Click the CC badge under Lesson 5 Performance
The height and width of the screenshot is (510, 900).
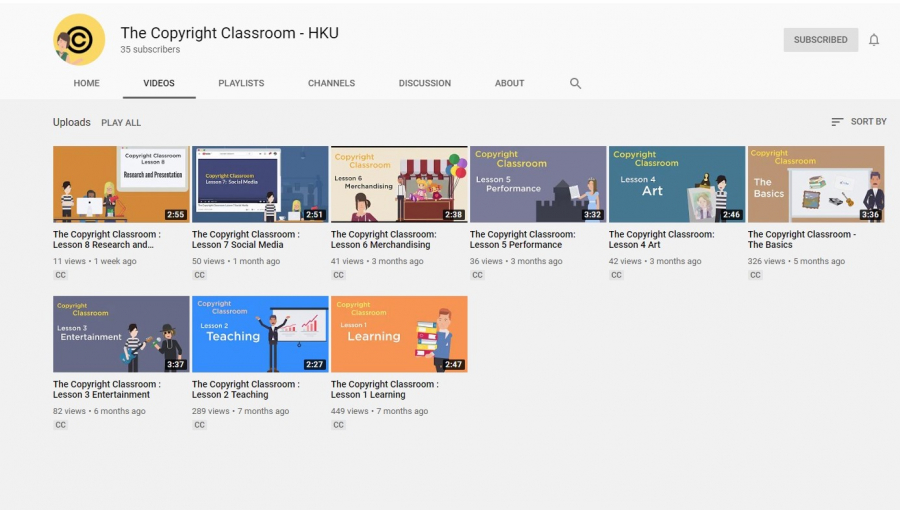[x=477, y=275]
